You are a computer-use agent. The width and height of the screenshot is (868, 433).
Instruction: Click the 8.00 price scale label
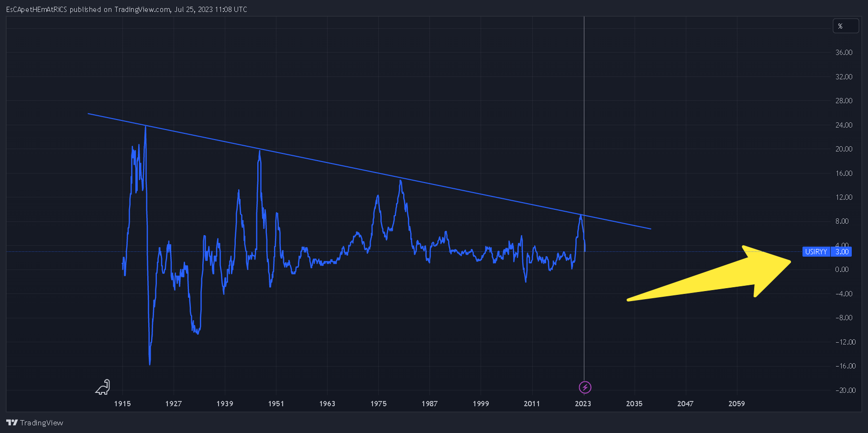(x=842, y=221)
